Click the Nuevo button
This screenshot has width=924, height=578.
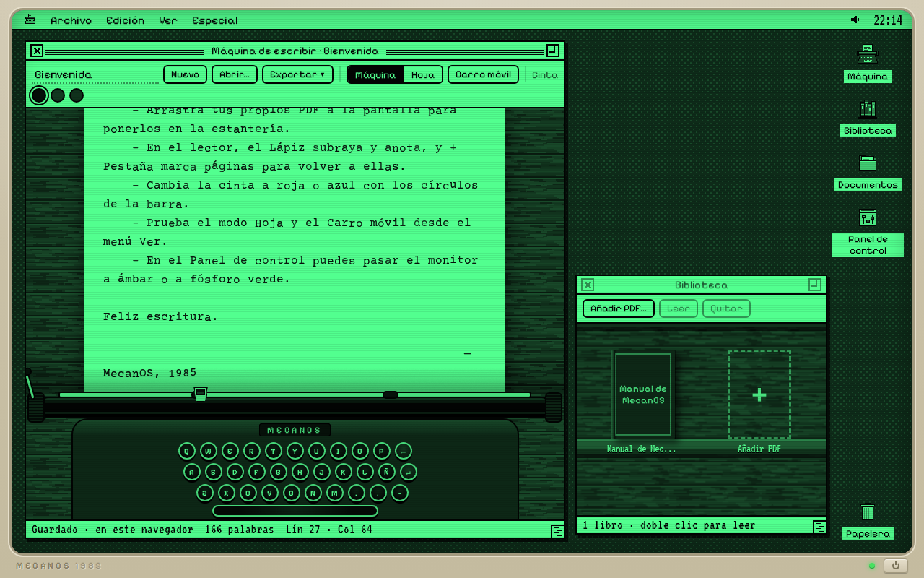[185, 74]
